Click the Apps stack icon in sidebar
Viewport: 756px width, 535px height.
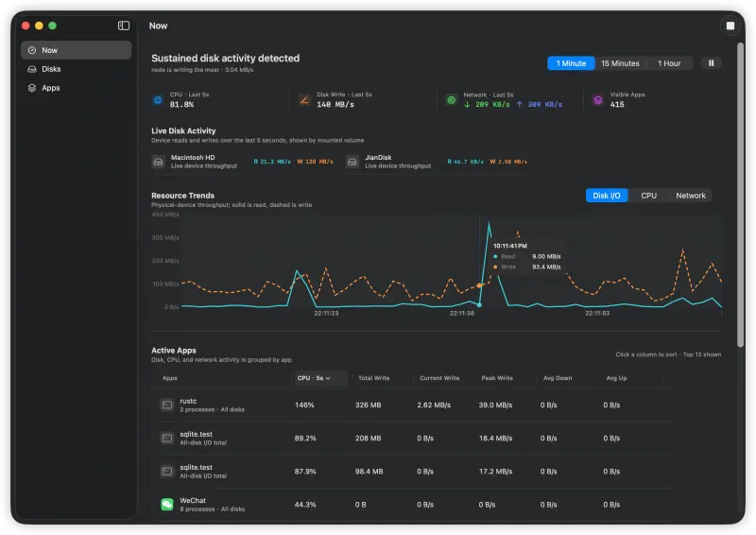coord(32,88)
